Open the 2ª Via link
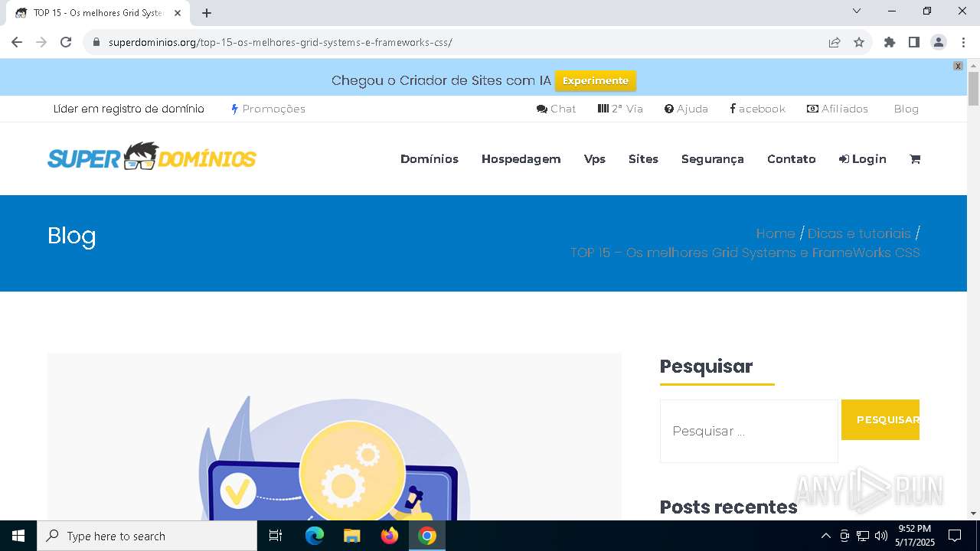Viewport: 980px width, 551px height. click(x=620, y=109)
